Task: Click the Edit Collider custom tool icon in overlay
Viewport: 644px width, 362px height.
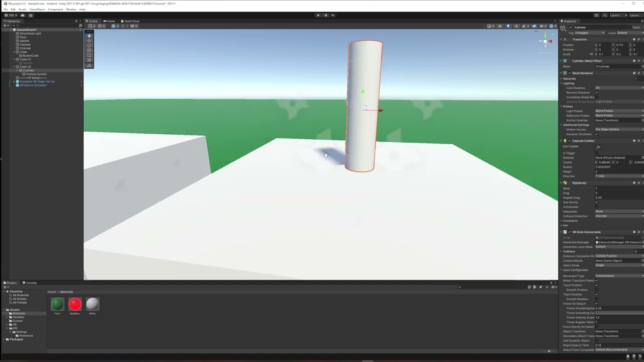Action: [x=90, y=65]
